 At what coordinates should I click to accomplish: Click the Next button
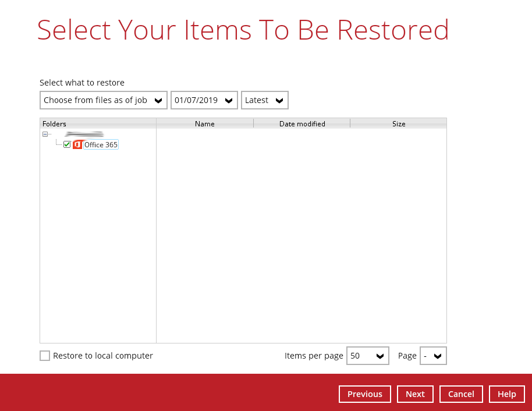pyautogui.click(x=415, y=394)
